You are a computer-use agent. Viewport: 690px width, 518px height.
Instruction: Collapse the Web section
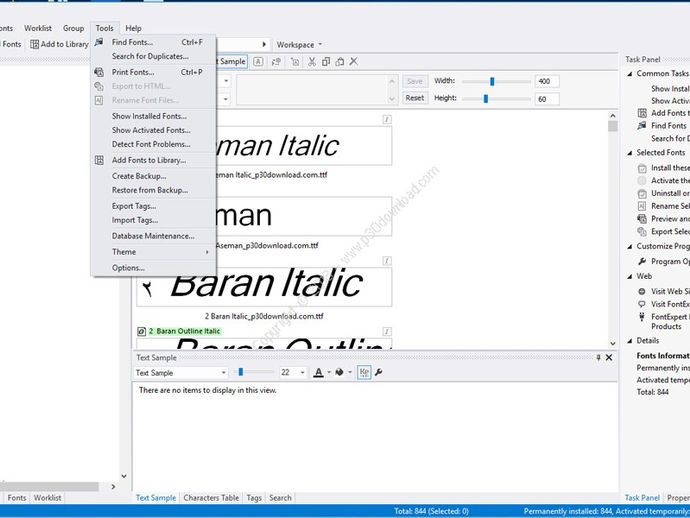[630, 276]
